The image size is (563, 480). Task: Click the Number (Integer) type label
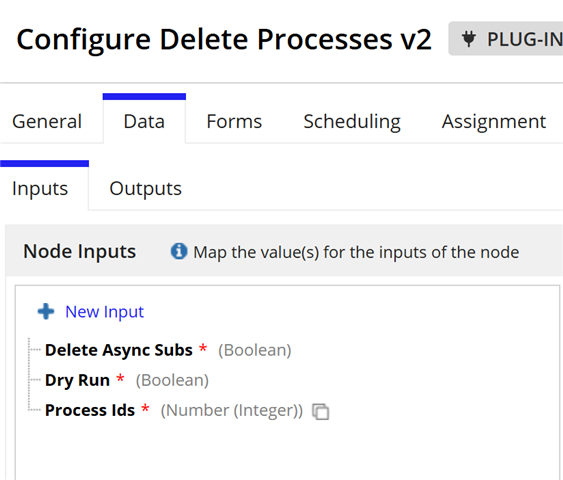232,411
